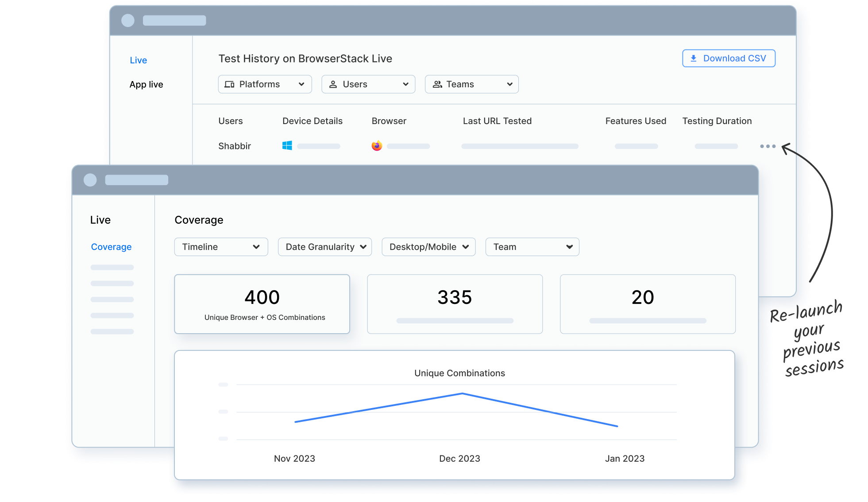Click the person icon in the Users filter

tap(333, 84)
